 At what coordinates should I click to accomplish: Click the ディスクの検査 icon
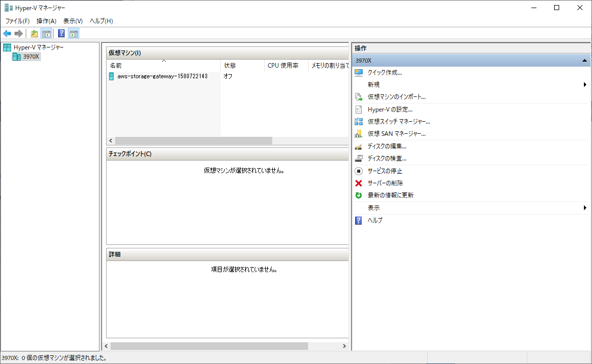pyautogui.click(x=359, y=159)
